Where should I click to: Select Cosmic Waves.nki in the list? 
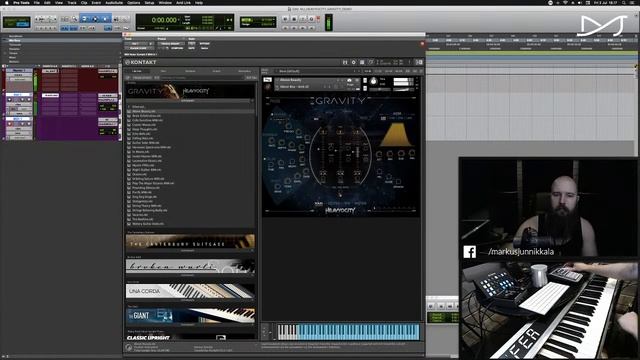147,124
